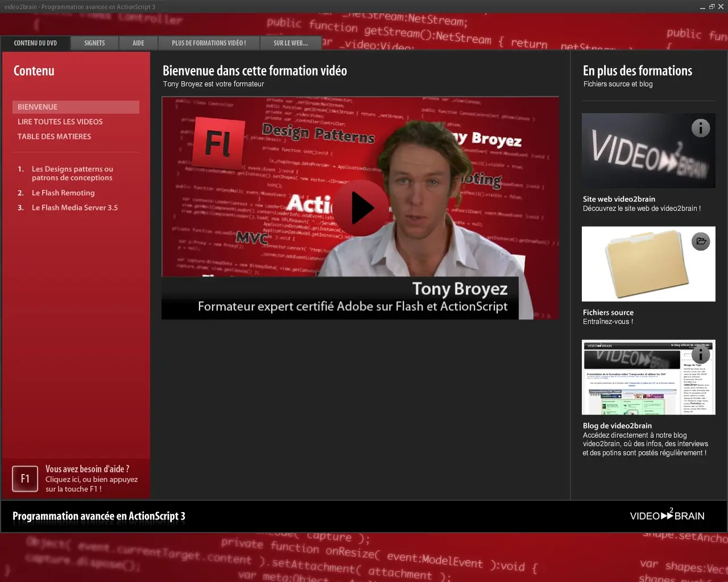Restore down the video2brain window
Image resolution: width=728 pixels, height=582 pixels.
[712, 7]
